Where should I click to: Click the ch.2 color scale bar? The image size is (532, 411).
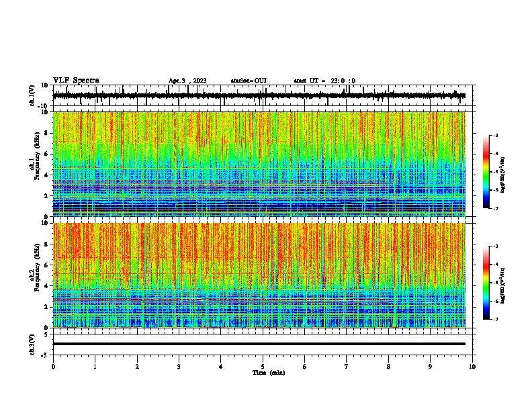point(486,283)
